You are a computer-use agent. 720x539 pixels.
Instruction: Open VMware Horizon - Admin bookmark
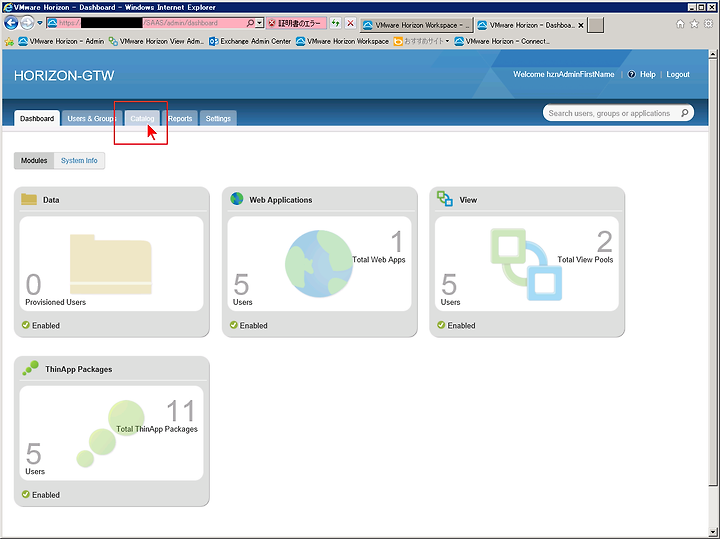(61, 41)
